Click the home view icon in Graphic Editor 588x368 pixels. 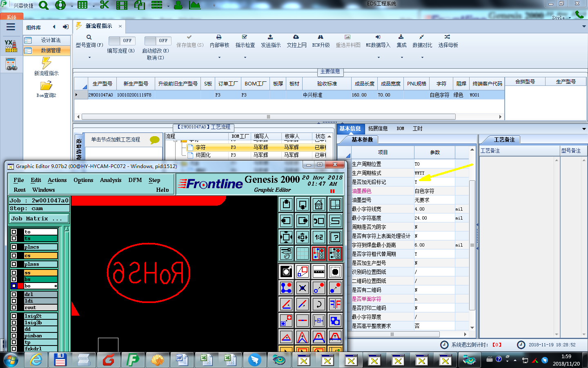[319, 204]
